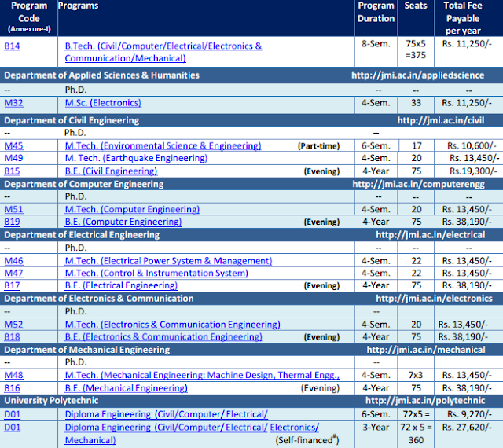Open the B.Tech. (Civil/Computer/Electrical/Electronics & link
The height and width of the screenshot is (448, 503).
[163, 46]
